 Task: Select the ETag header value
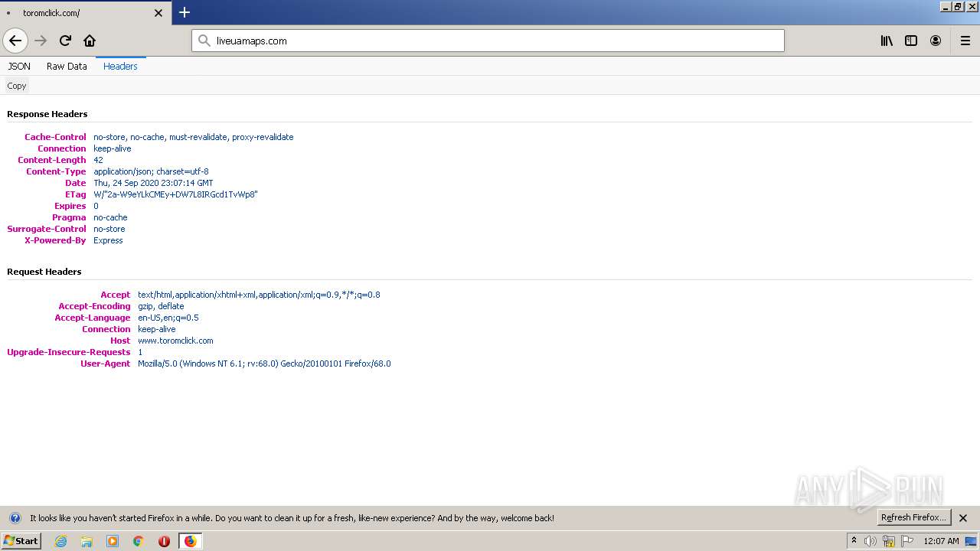point(175,194)
